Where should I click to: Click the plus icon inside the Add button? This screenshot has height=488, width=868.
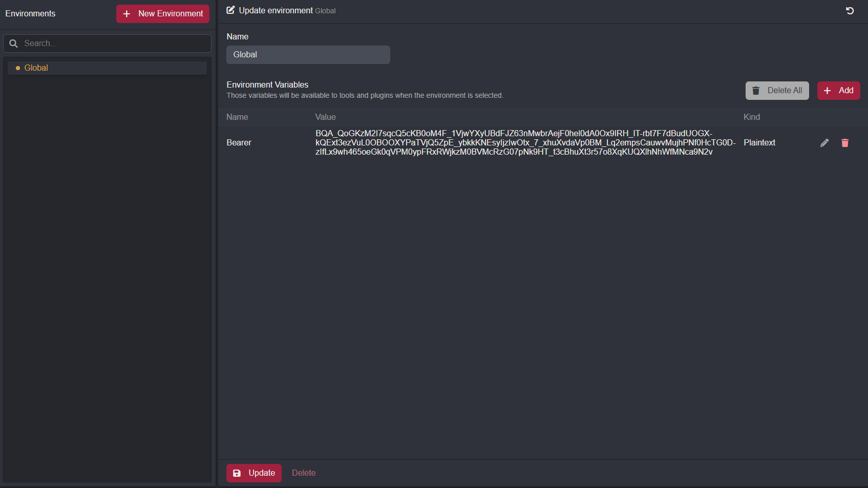pos(827,90)
